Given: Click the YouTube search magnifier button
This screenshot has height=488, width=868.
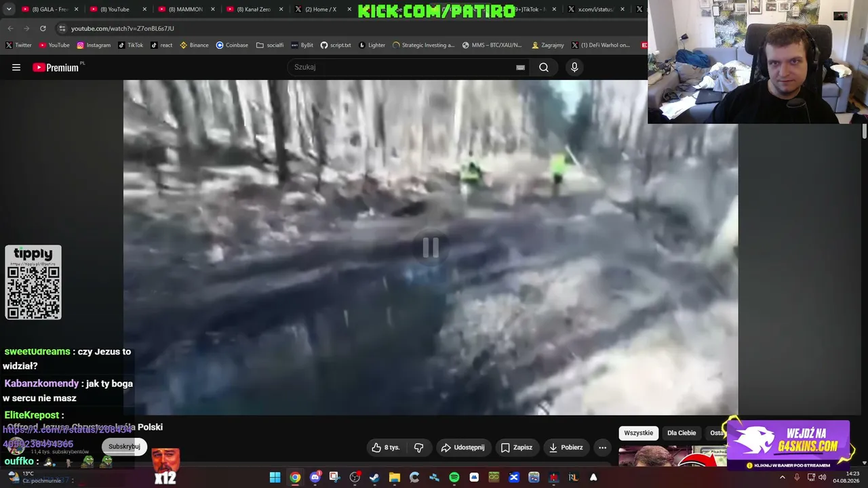Looking at the screenshot, I should point(544,67).
